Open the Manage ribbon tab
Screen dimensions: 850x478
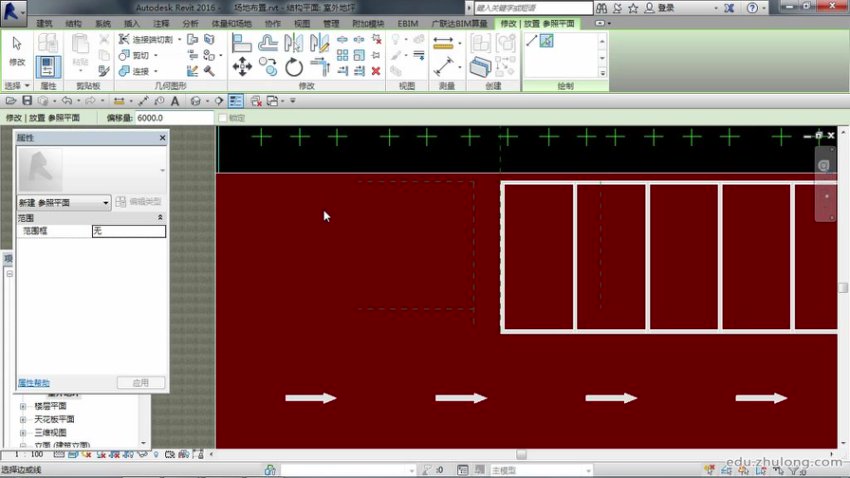331,24
